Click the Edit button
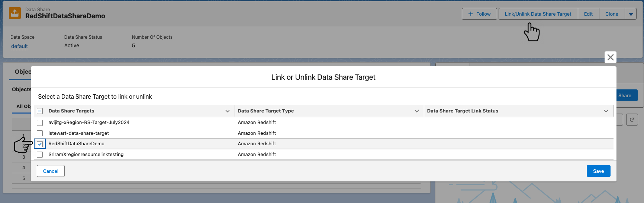 [588, 14]
